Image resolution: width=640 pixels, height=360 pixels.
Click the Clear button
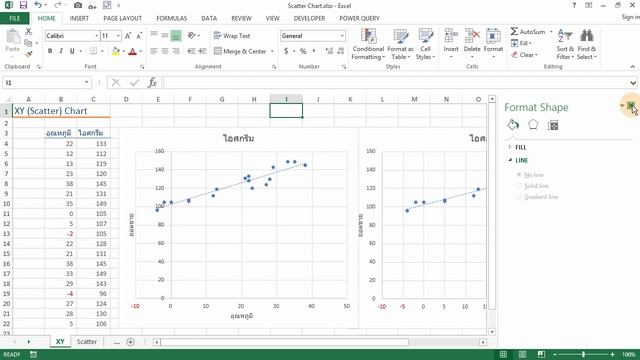(524, 54)
